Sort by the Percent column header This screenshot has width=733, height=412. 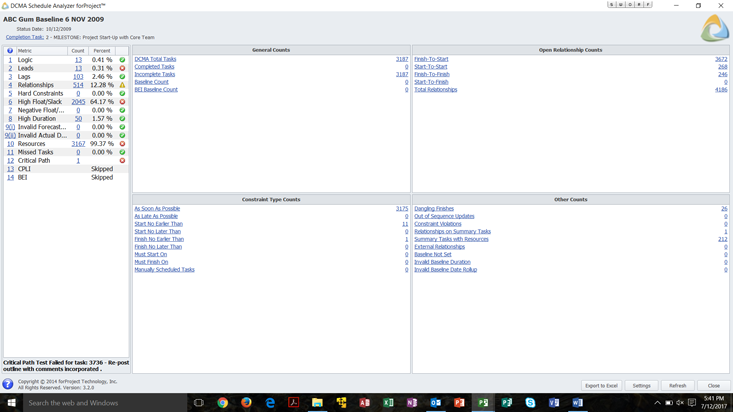(x=101, y=51)
